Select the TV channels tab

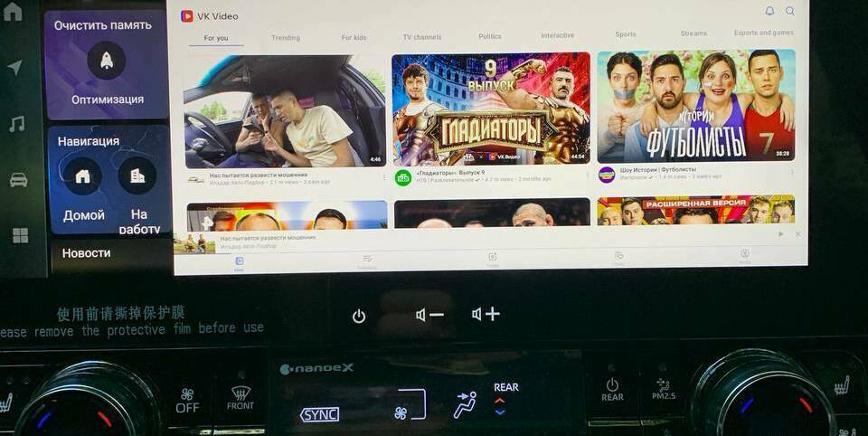[422, 37]
